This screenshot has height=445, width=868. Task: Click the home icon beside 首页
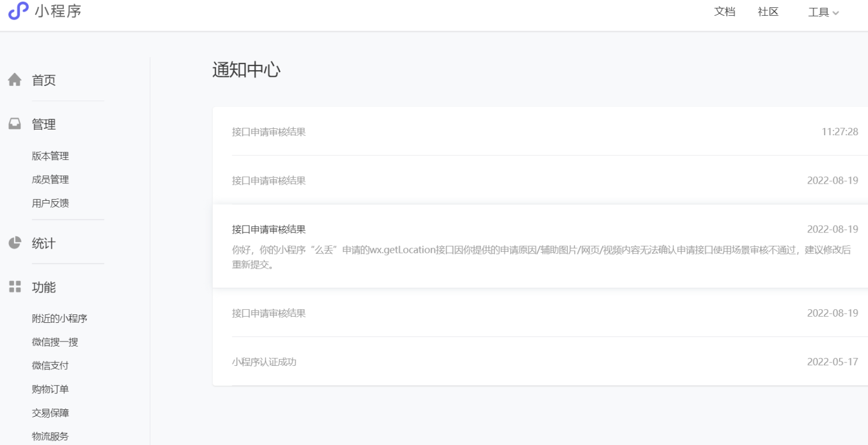[14, 80]
